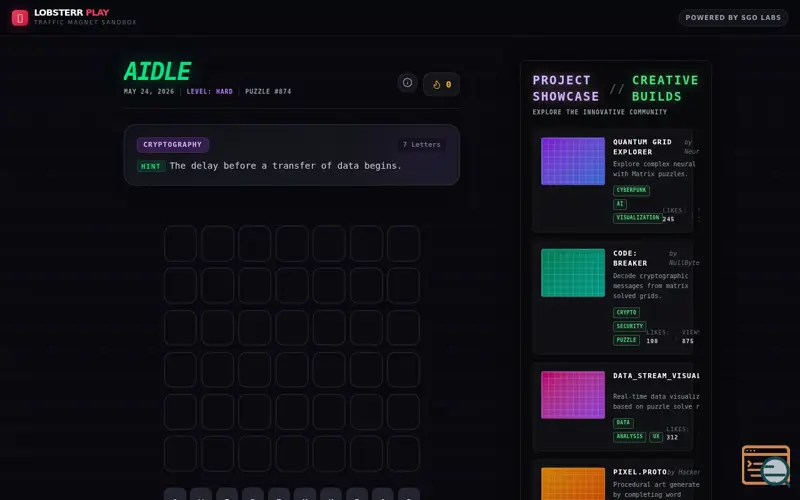Click the likes count 198
The image size is (800, 500).
[x=652, y=341]
